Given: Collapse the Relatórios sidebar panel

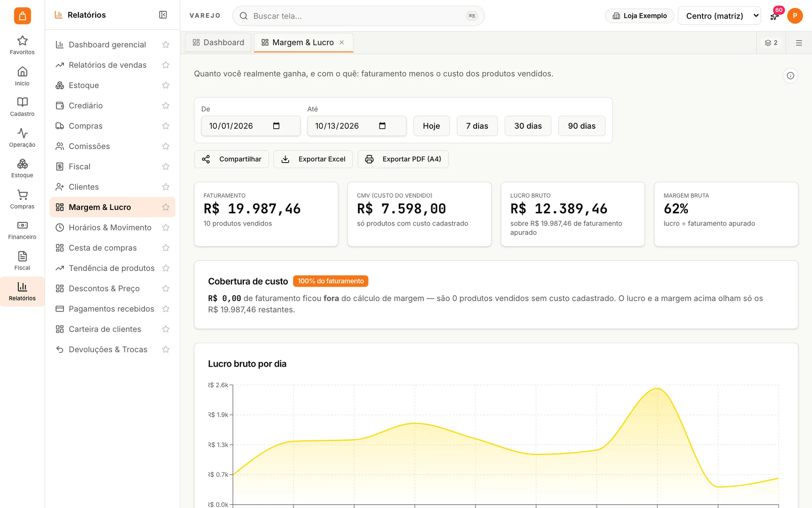Looking at the screenshot, I should point(163,15).
